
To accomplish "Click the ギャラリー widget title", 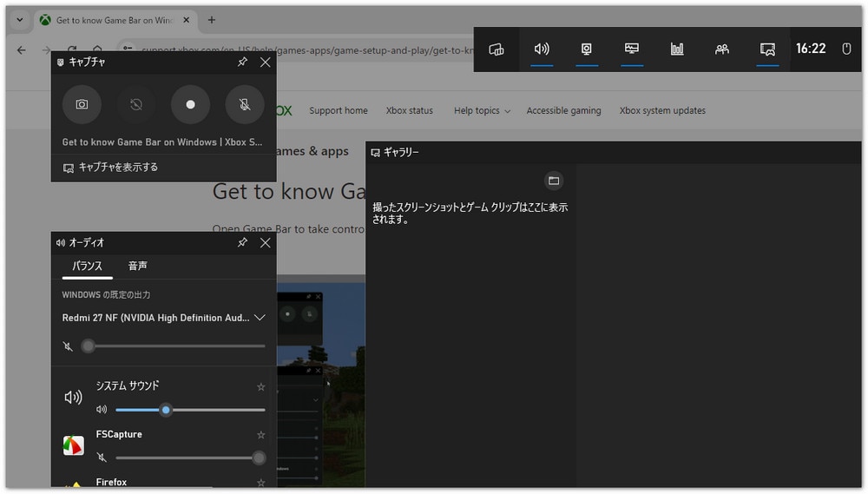I will tap(401, 152).
